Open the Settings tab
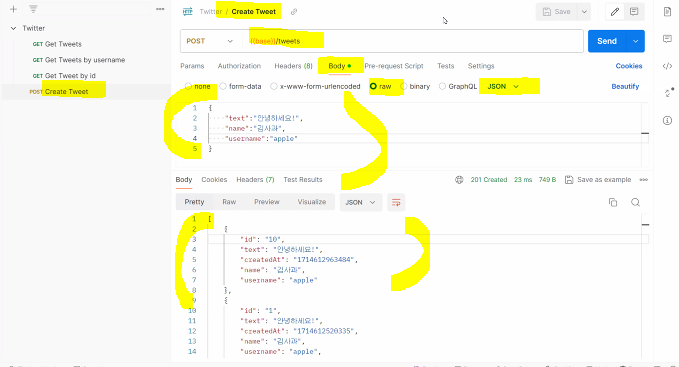Screen dimensions: 679x367 481,66
